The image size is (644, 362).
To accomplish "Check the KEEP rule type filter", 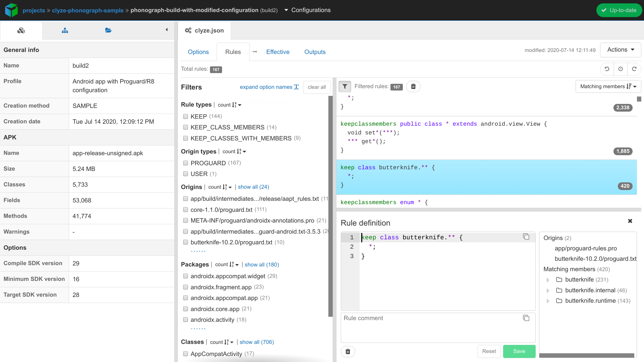I will [x=185, y=116].
